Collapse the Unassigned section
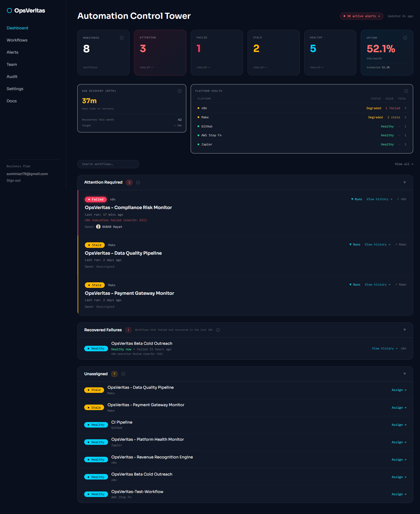This screenshot has width=420, height=514. 405,374
